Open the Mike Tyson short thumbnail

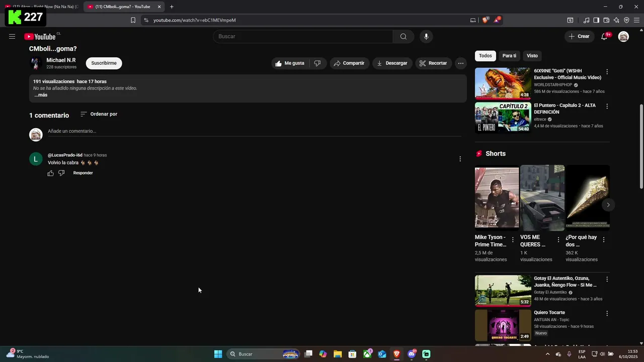(x=497, y=198)
